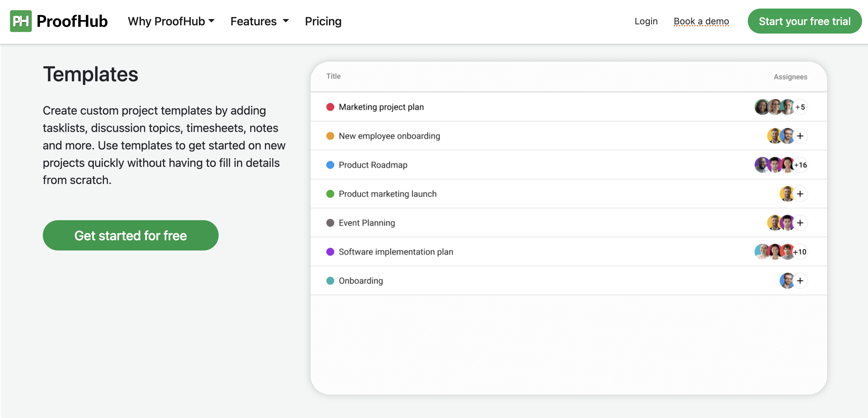Click the Assignees column header
Image resolution: width=868 pixels, height=418 pixels.
[790, 77]
